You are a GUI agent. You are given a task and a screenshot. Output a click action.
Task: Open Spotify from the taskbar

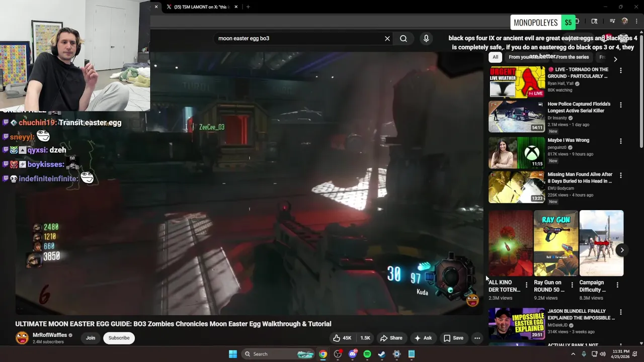point(367,354)
